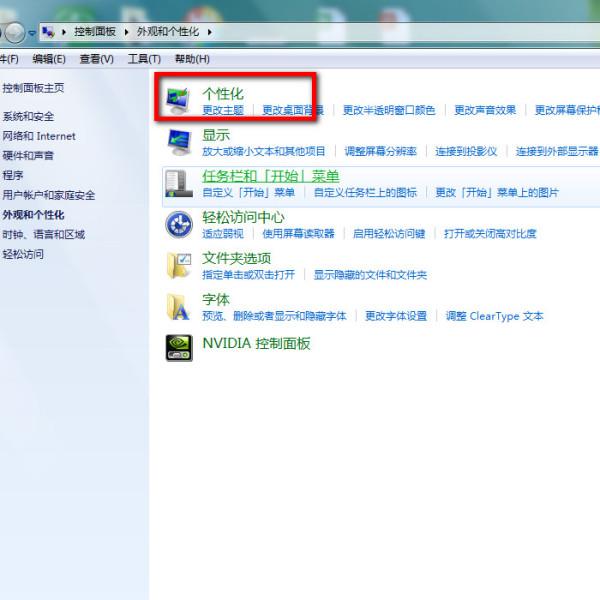600x600 pixels.
Task: Click 放大或缩小文本和其他项目 link
Action: click(x=264, y=151)
